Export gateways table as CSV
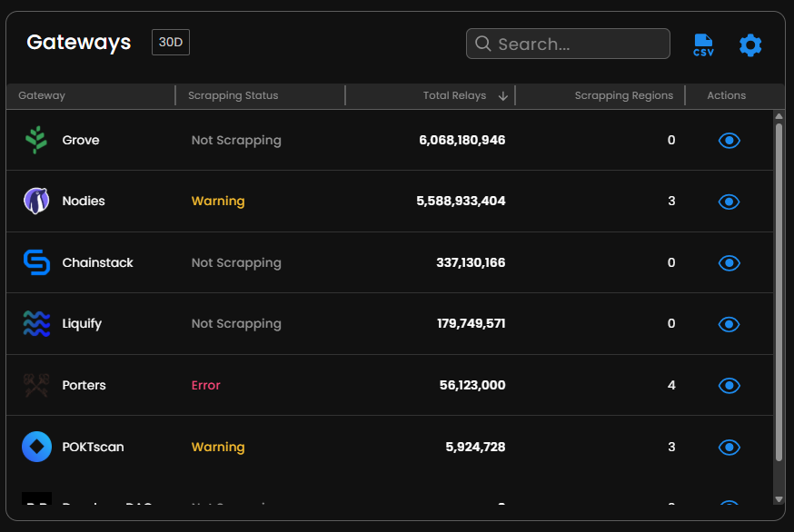This screenshot has height=532, width=794. pos(703,45)
